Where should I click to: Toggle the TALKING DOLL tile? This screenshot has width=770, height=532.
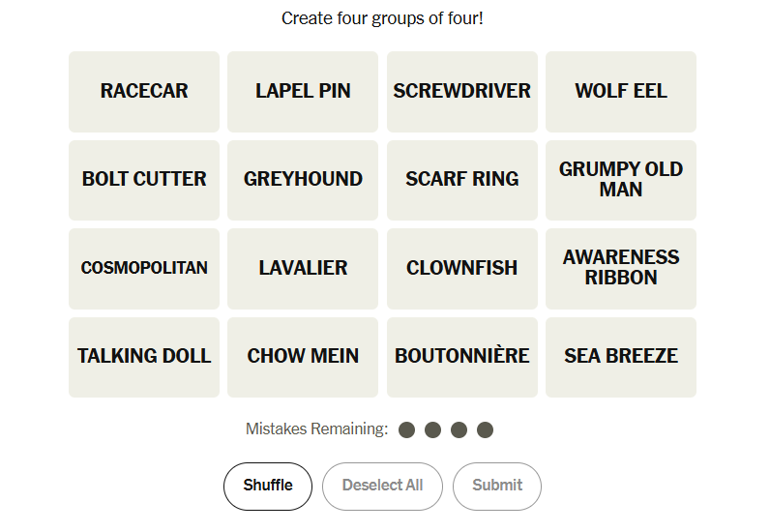144,357
